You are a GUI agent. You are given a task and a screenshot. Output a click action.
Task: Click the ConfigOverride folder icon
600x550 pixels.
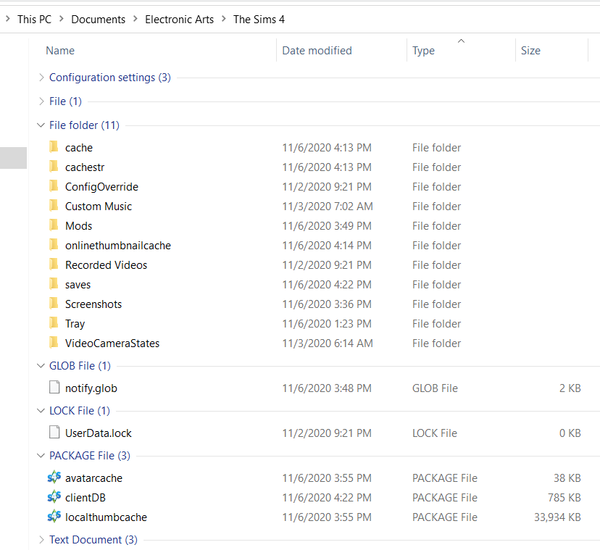[54, 186]
